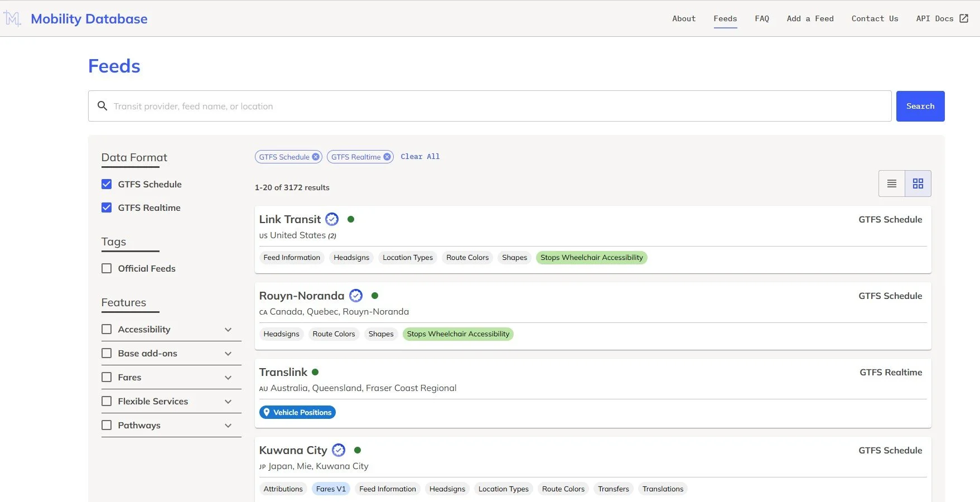Image resolution: width=980 pixels, height=502 pixels.
Task: Click the external link icon beside API Docs
Action: click(x=964, y=18)
